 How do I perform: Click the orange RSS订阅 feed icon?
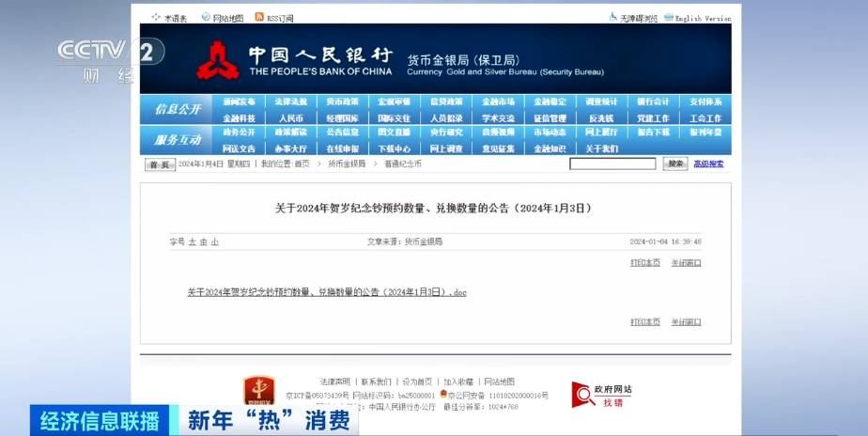coord(259,17)
